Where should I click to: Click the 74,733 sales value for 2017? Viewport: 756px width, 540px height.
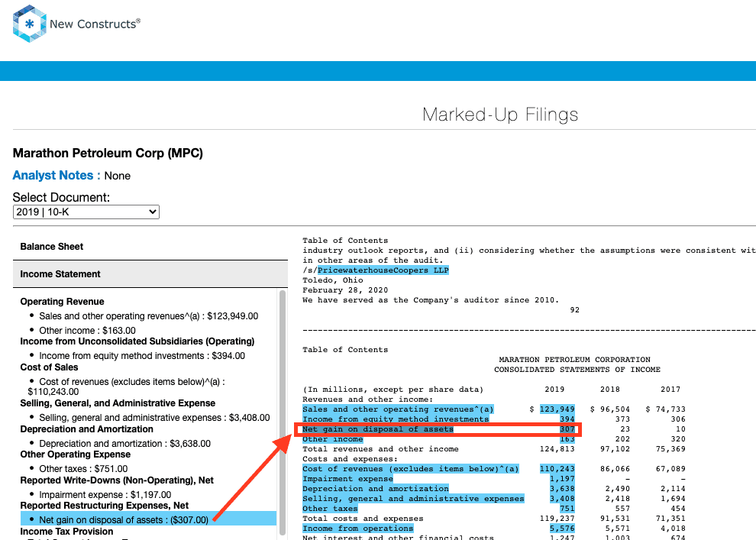pos(670,409)
